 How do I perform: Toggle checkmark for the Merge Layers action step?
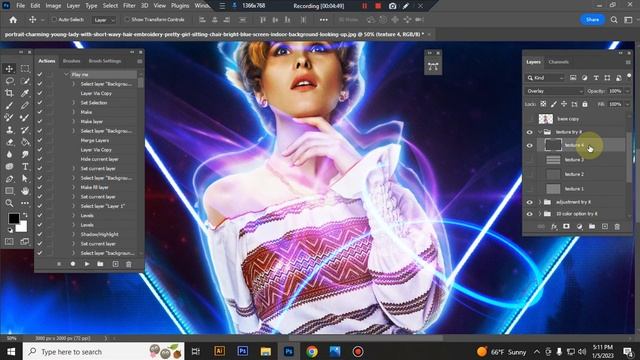pyautogui.click(x=40, y=140)
